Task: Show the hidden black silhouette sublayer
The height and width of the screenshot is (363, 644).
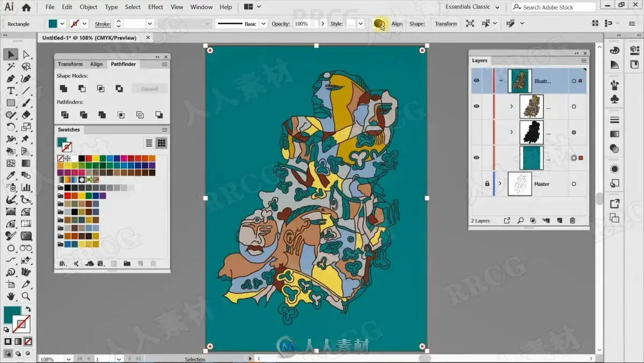Action: pyautogui.click(x=476, y=132)
